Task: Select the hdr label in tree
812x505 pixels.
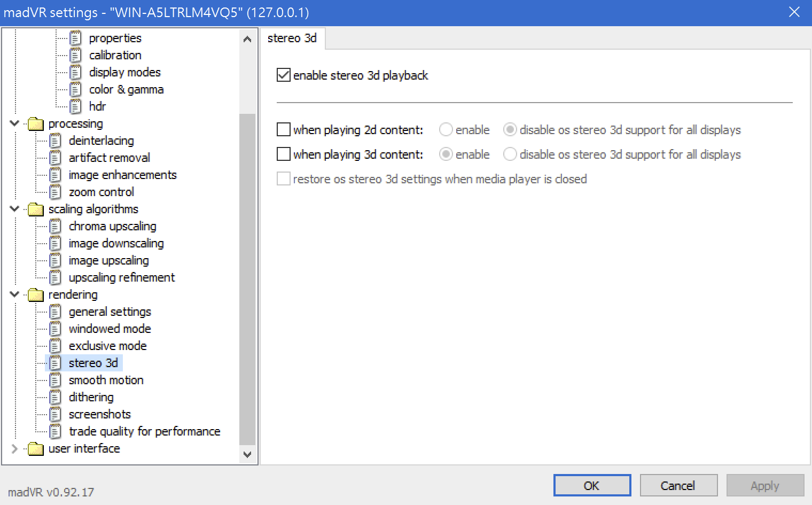Action: (x=97, y=106)
